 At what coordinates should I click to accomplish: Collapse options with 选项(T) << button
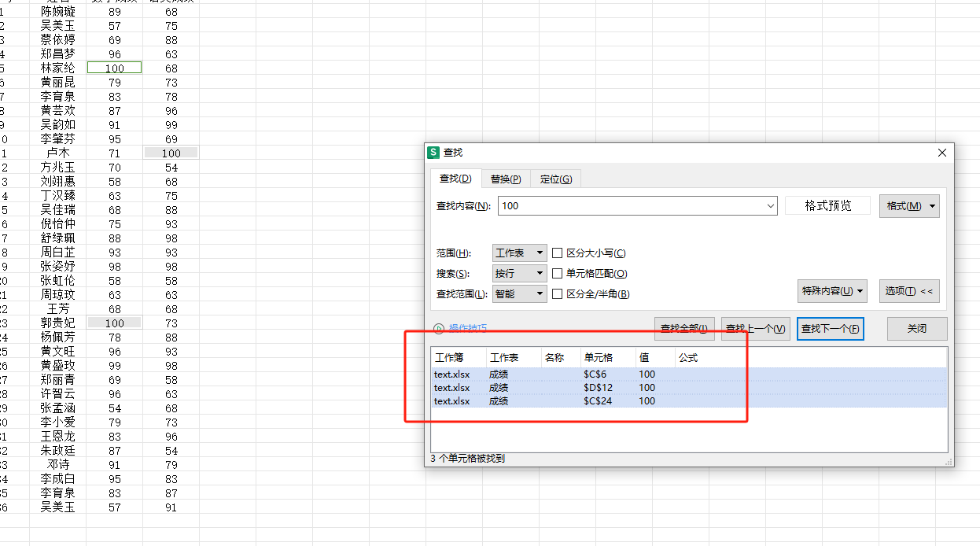[x=909, y=291]
